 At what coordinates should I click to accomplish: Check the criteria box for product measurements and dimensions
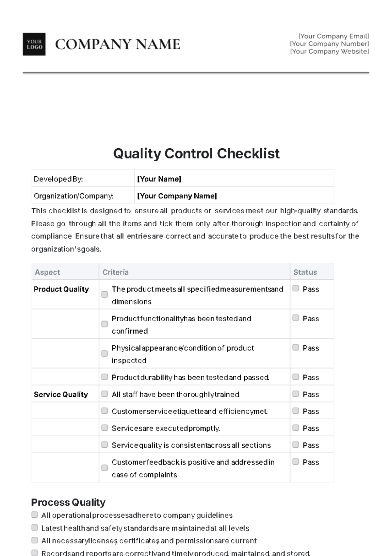105,294
